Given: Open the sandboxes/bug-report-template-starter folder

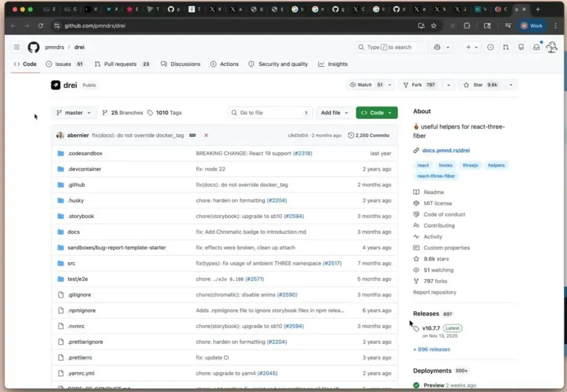Looking at the screenshot, I should 117,248.
